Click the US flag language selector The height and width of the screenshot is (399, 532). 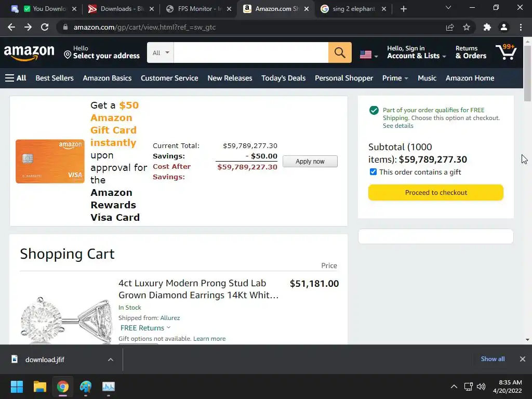pyautogui.click(x=368, y=54)
